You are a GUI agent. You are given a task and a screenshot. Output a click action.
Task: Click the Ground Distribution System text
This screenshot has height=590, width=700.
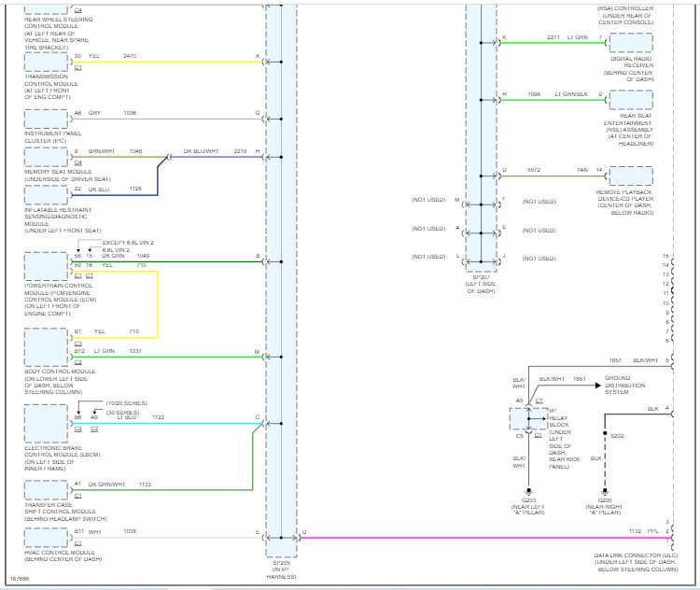[x=624, y=385]
